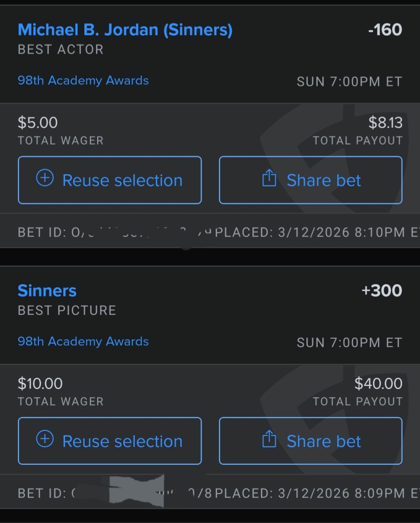The width and height of the screenshot is (420, 523).
Task: Click the plus icon on Best Picture's Reuse selection
Action: click(x=45, y=439)
